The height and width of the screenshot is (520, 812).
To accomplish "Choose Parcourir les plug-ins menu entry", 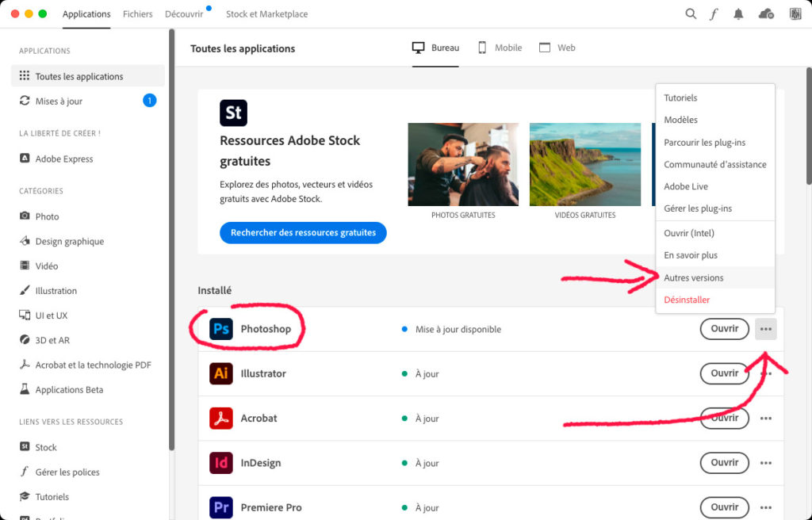I will tap(715, 143).
